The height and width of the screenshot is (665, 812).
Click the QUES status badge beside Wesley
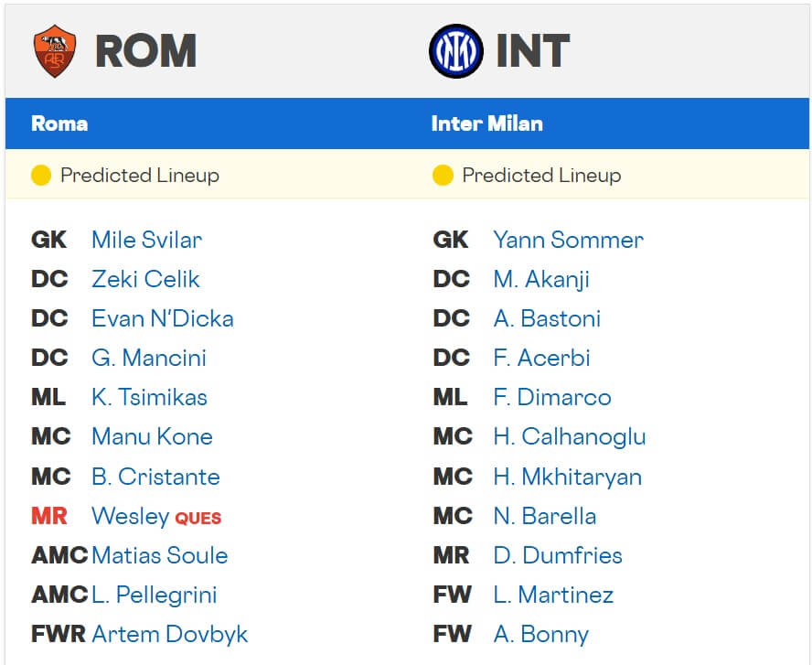(x=198, y=518)
